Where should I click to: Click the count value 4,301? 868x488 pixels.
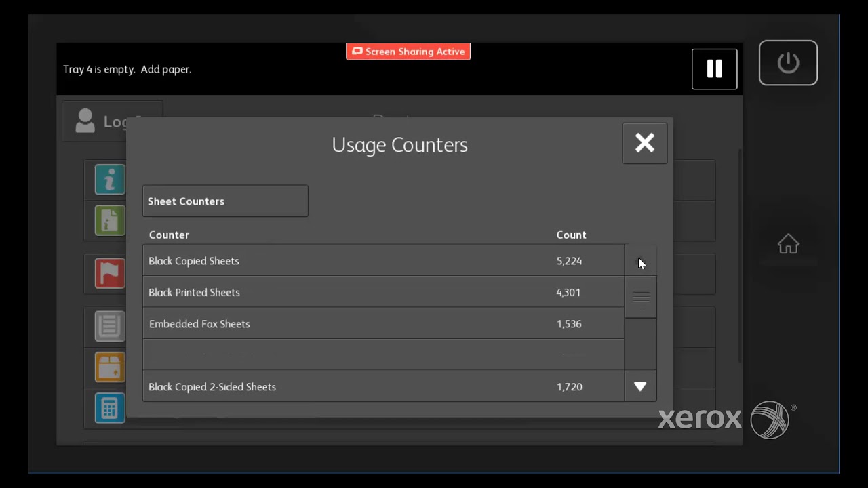(x=568, y=293)
